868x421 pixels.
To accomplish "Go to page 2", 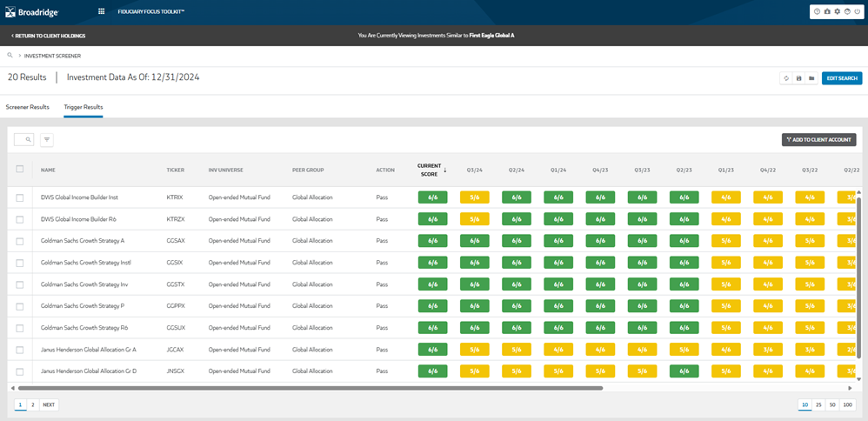I will (33, 405).
